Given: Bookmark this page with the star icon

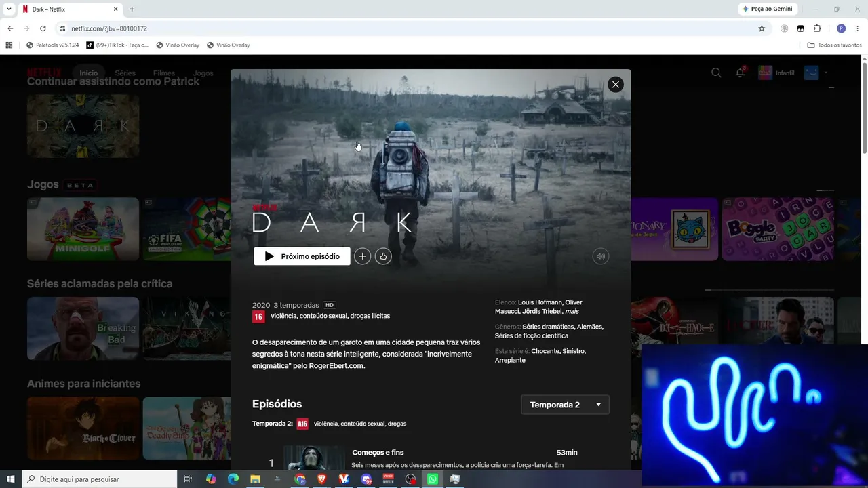Looking at the screenshot, I should [x=762, y=28].
